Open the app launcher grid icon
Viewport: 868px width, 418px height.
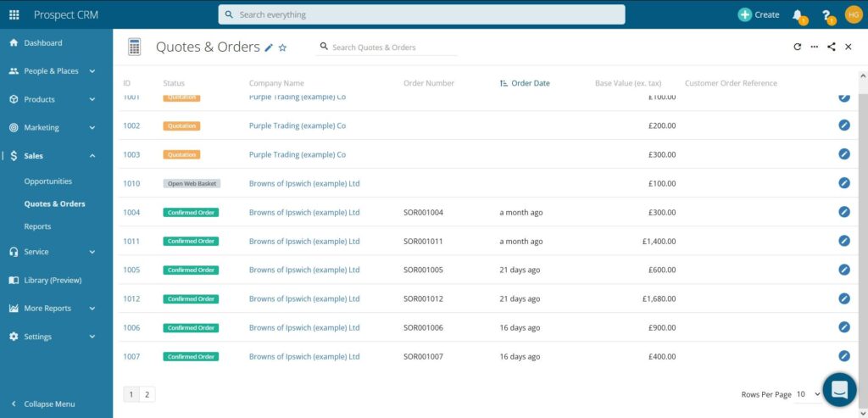pos(14,15)
